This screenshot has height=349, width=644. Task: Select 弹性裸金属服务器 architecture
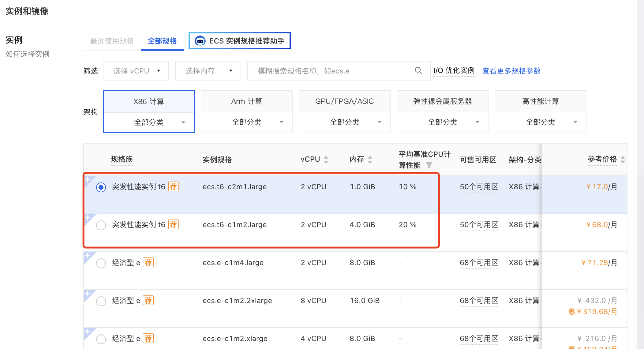pyautogui.click(x=443, y=101)
